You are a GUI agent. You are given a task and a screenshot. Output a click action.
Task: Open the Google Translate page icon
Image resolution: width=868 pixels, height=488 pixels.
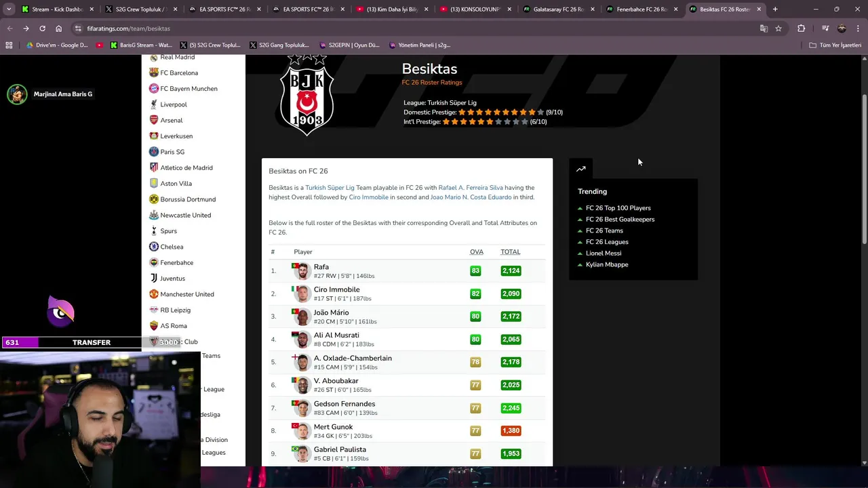pos(764,28)
